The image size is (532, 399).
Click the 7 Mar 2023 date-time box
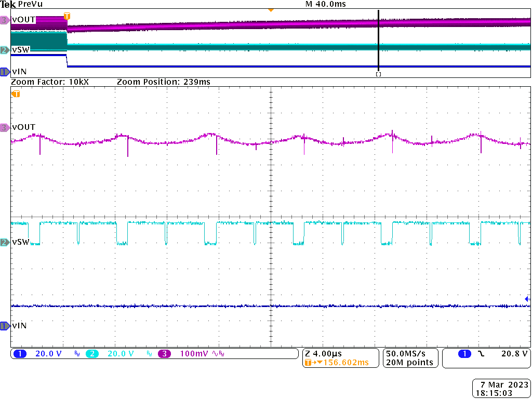pyautogui.click(x=500, y=387)
